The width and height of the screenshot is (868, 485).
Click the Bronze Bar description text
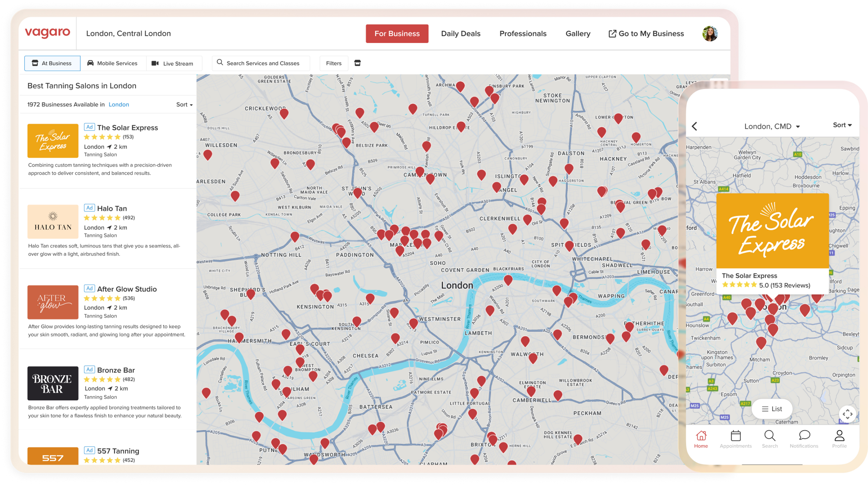105,412
